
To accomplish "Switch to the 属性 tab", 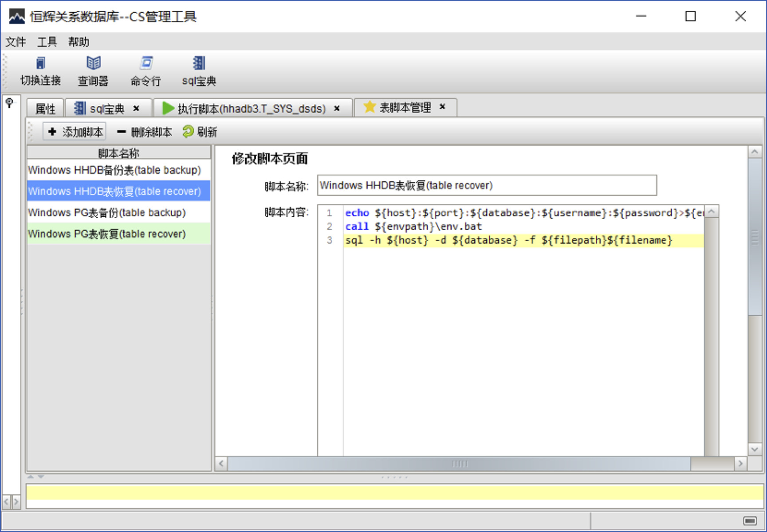I will [x=45, y=109].
